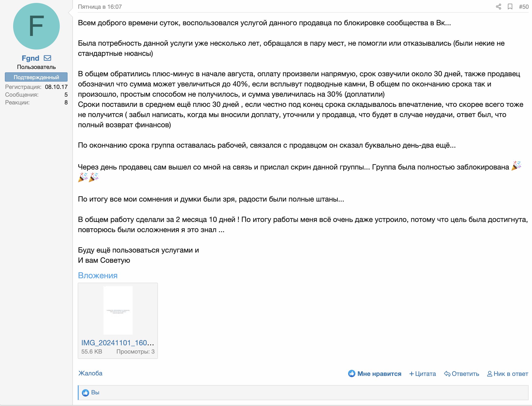Click the Fgnd user avatar
This screenshot has height=406, width=532.
36,26
